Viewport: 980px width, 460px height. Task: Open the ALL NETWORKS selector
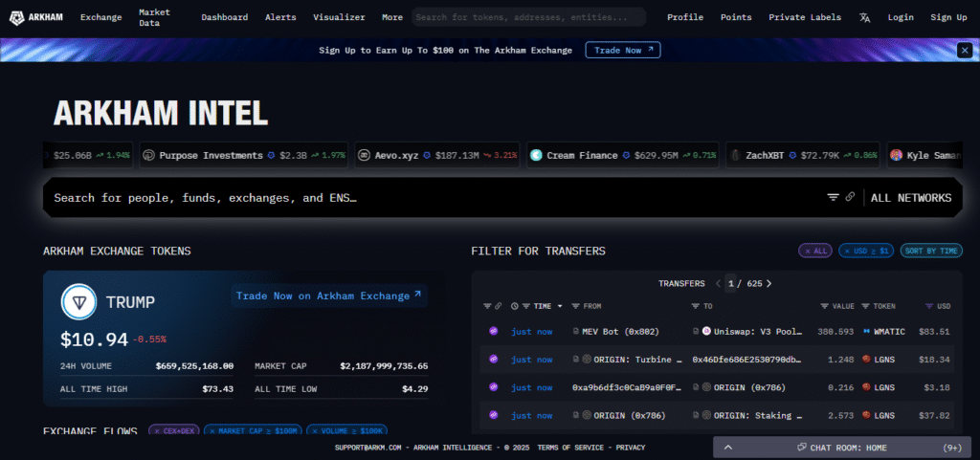(x=911, y=198)
